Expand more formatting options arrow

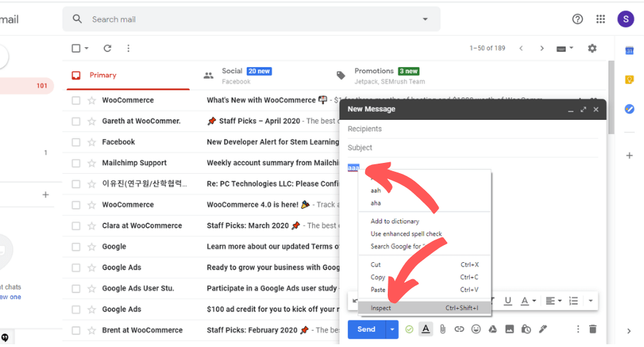[x=591, y=300]
